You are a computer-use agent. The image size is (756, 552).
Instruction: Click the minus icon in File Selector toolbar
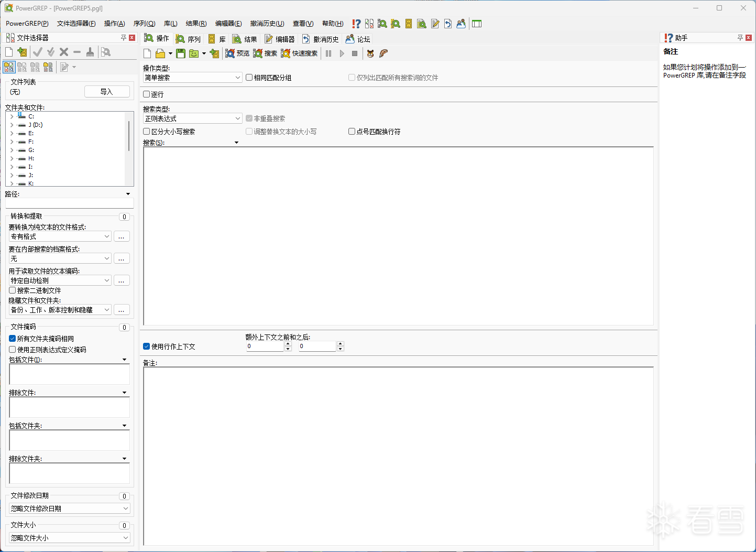77,52
